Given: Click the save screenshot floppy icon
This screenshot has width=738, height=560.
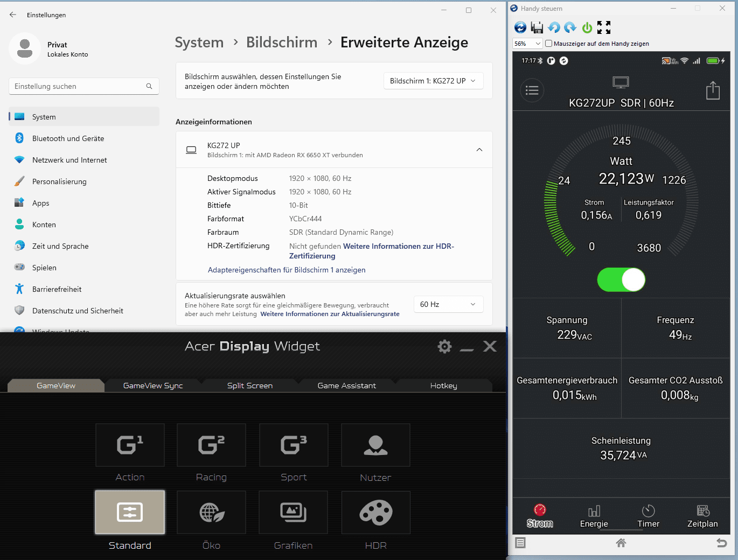Looking at the screenshot, I should 537,27.
